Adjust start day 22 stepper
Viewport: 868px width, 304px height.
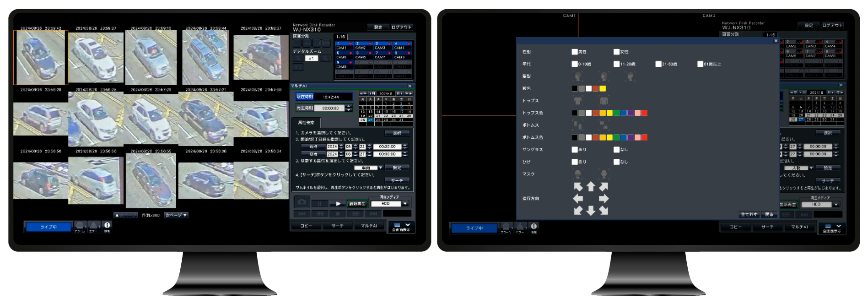coord(369,147)
